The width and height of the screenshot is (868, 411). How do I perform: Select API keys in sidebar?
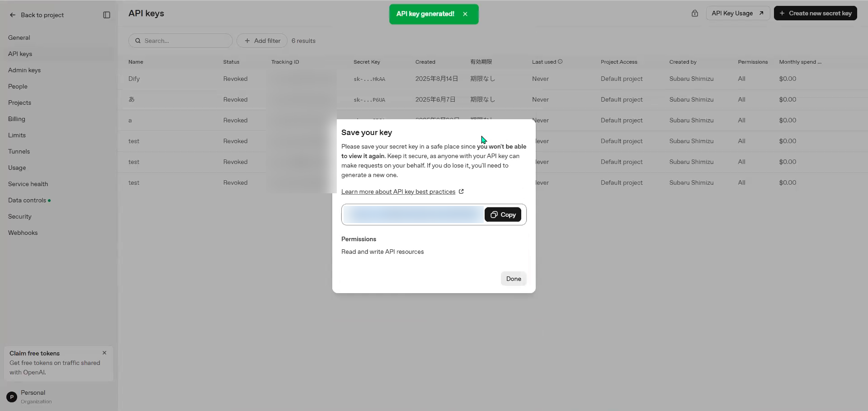click(x=20, y=54)
